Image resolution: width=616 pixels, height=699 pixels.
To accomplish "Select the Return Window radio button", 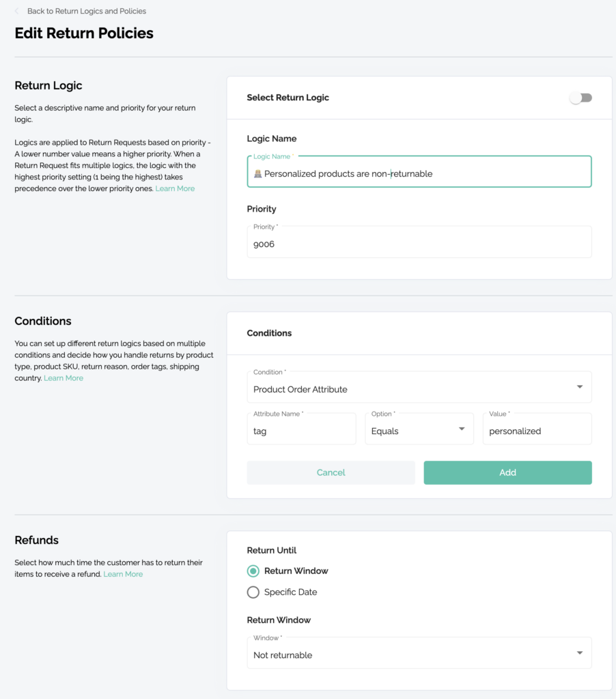I will (x=253, y=571).
